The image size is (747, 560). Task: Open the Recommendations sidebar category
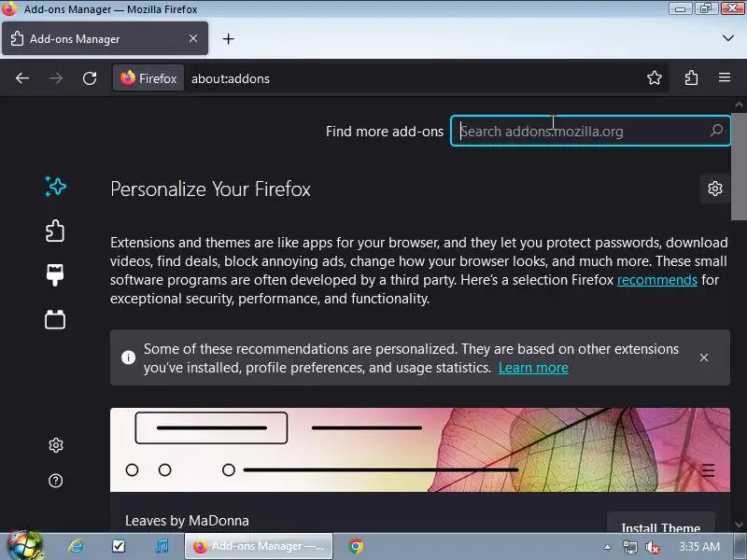tap(55, 186)
